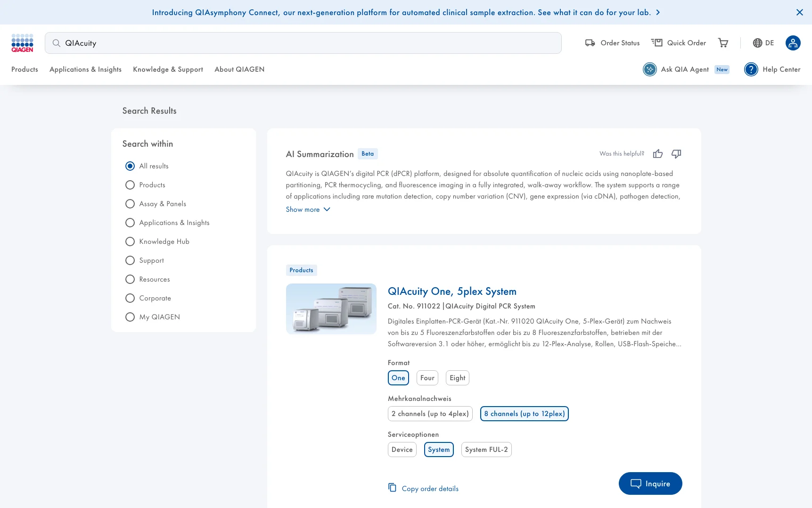Screen dimensions: 812x508
Task: Click the QIAcuity product thumbnail image
Action: pos(331,309)
